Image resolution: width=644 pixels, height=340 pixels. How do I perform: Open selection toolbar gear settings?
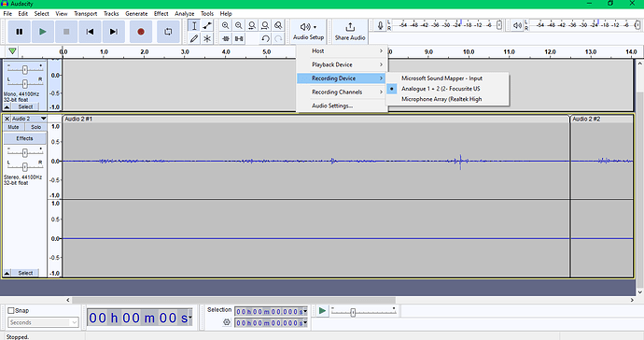(226, 322)
